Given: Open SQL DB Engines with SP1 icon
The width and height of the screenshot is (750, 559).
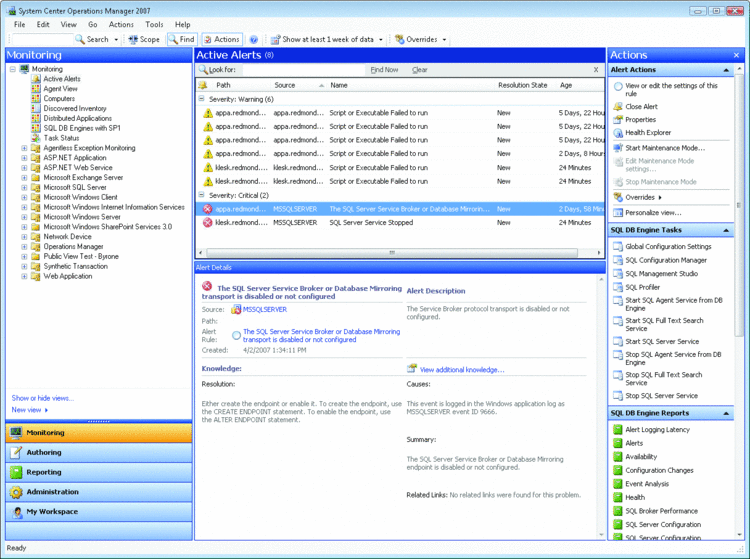Looking at the screenshot, I should 36,128.
